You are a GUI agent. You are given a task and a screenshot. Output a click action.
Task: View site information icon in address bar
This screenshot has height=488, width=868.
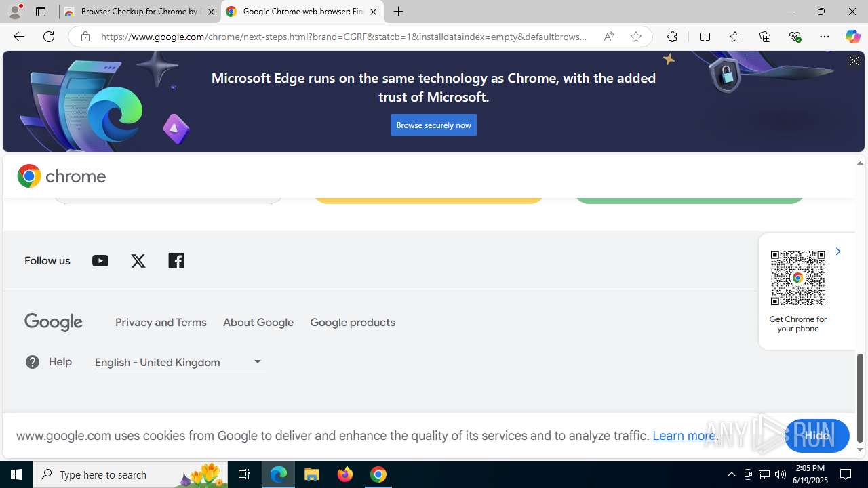pos(85,37)
